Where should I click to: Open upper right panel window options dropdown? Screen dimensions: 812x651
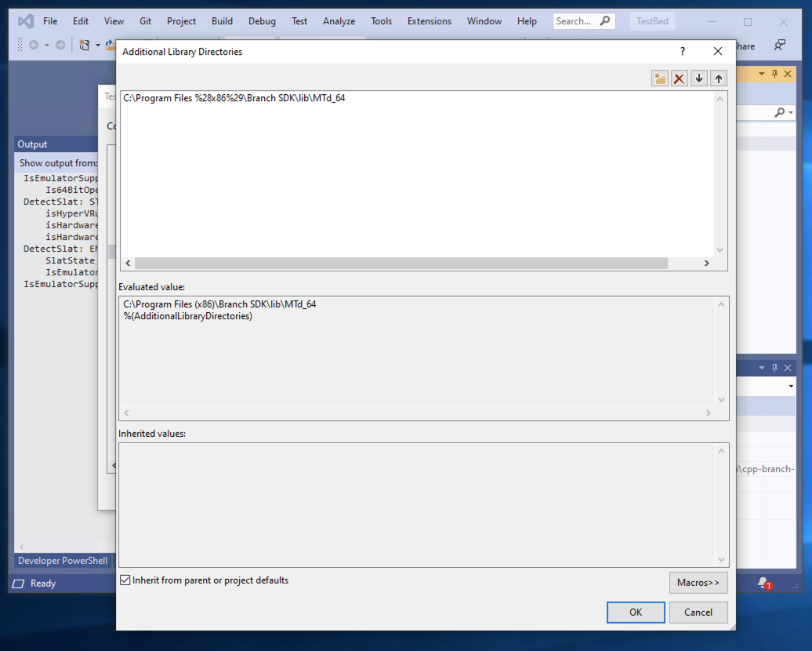(x=762, y=74)
